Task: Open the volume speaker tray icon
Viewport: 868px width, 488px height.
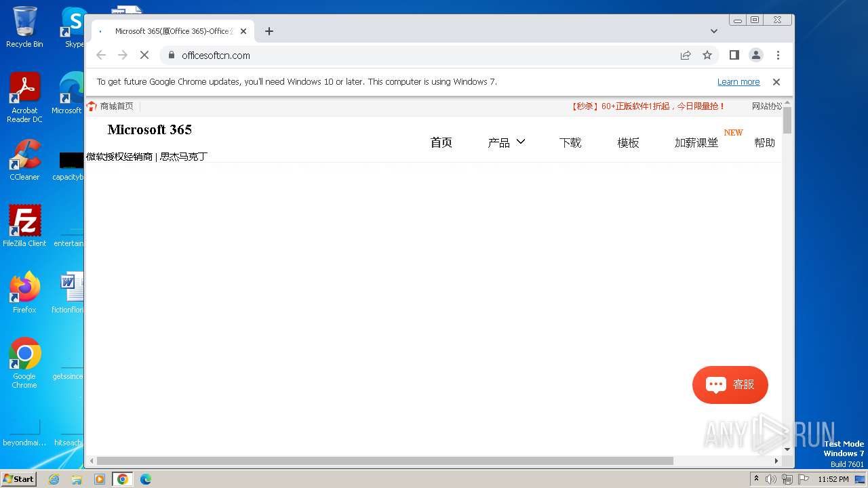Action: [771, 479]
